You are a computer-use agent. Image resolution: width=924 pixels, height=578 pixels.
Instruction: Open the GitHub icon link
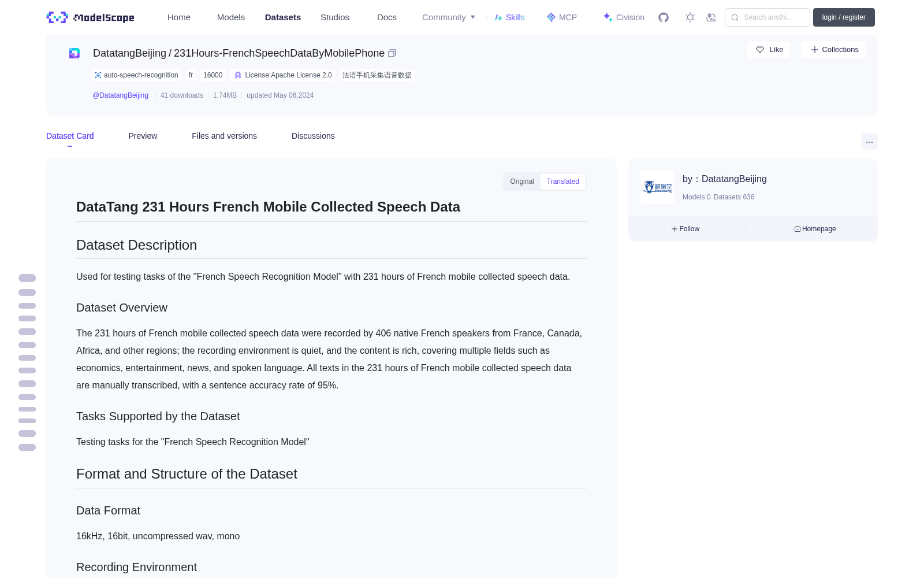664,17
